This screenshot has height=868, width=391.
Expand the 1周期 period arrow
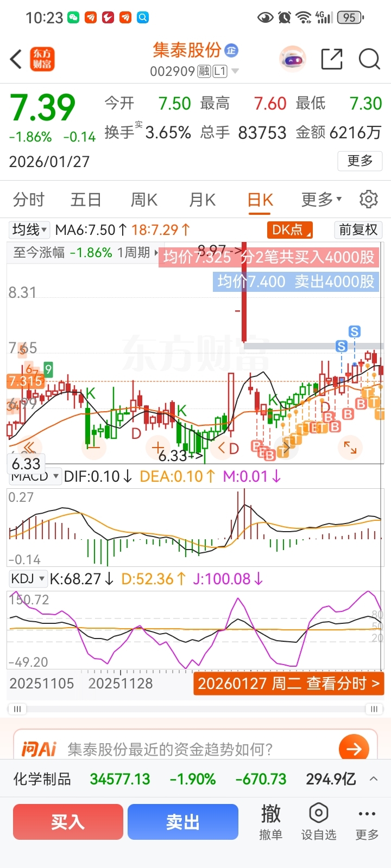pos(156,253)
